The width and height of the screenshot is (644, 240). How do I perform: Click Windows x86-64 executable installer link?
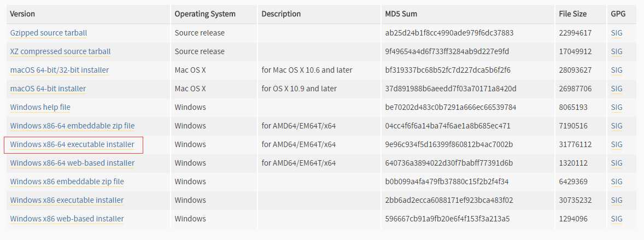72,144
